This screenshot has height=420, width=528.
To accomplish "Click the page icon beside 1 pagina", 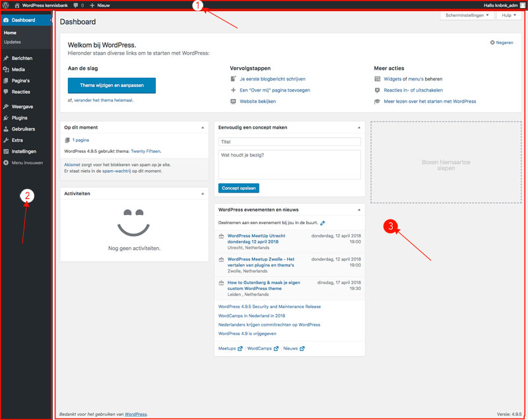I will coord(67,140).
